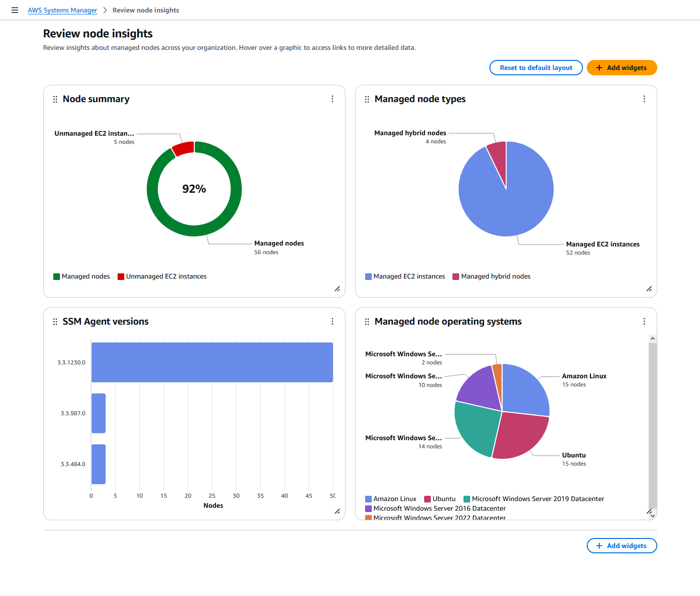Grab the Node summary drag handle
Viewport: 700px width, 596px height.
tap(55, 99)
